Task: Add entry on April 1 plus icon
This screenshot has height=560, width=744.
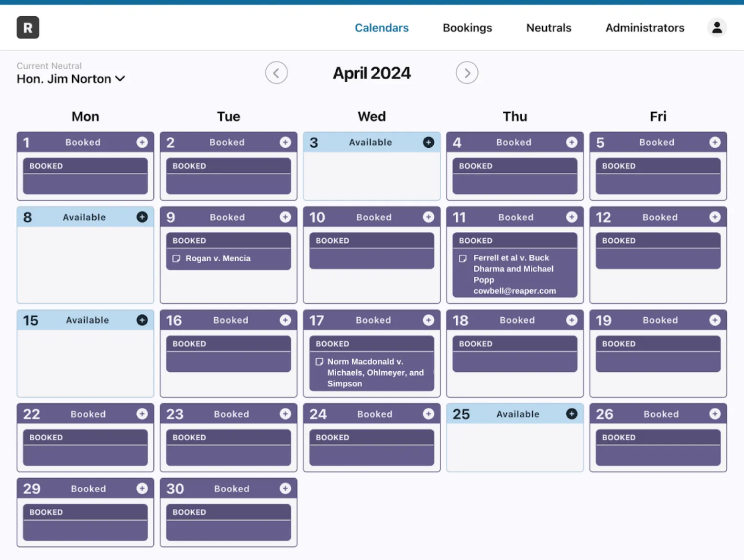Action: [142, 142]
